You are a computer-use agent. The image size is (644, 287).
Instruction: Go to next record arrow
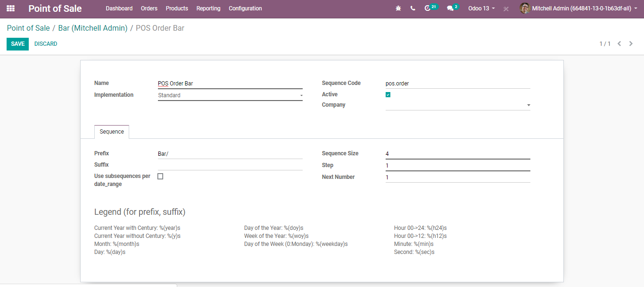631,44
